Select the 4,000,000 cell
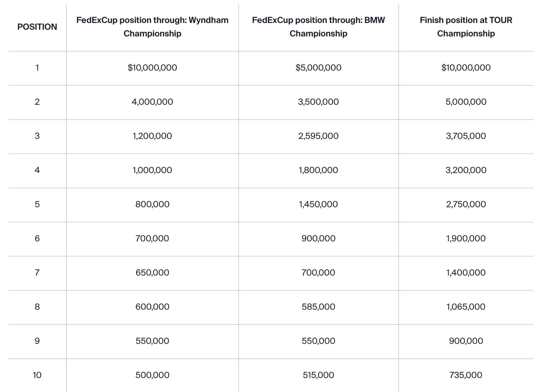Image resolution: width=544 pixels, height=392 pixels. [152, 102]
